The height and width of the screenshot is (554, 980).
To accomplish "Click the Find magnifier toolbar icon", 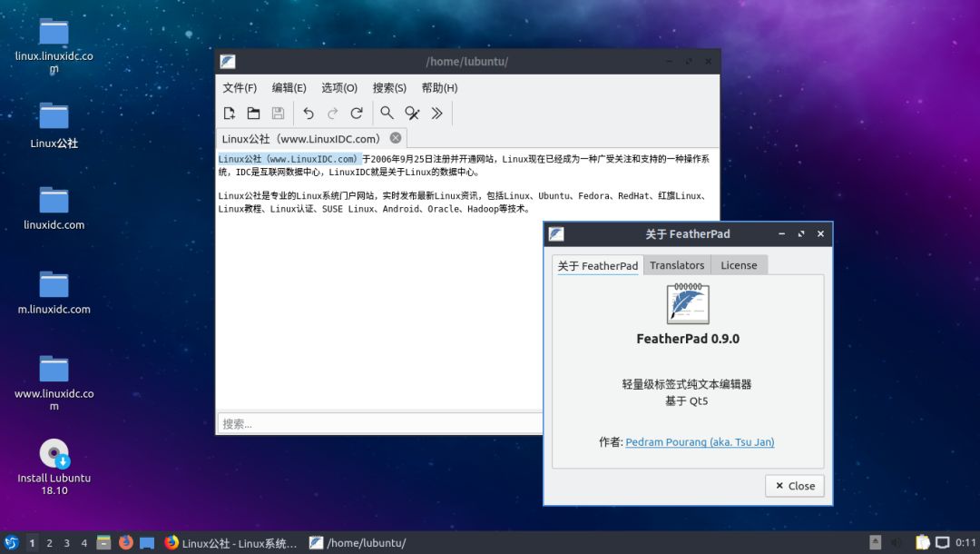I will [x=387, y=114].
